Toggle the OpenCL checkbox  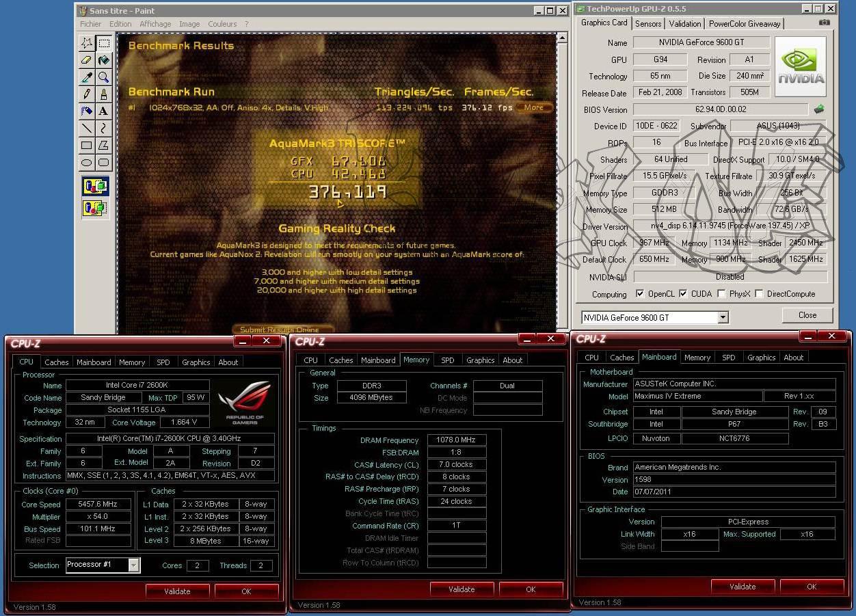[640, 294]
